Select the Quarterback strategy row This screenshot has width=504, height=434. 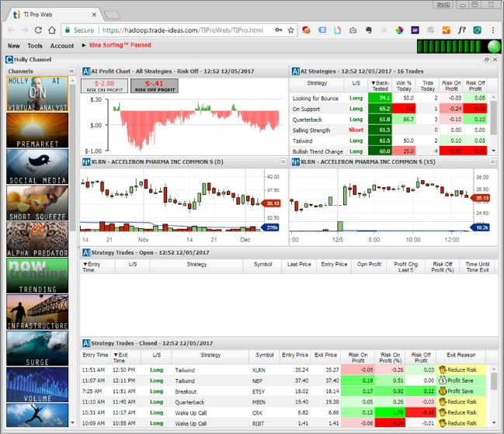[x=388, y=120]
